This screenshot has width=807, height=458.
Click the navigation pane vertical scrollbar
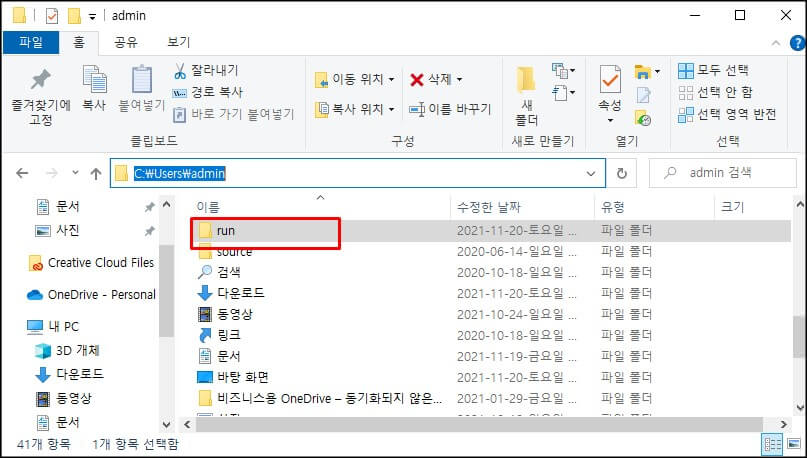167,291
